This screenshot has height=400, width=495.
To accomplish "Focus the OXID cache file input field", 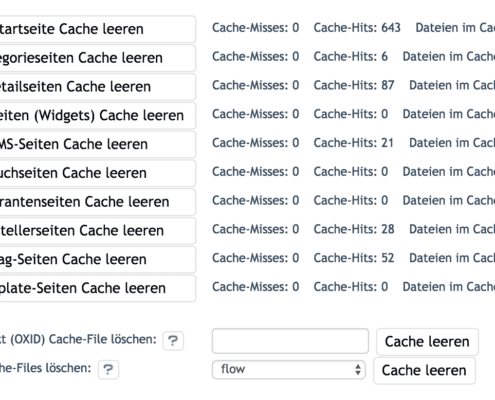I will (x=290, y=341).
